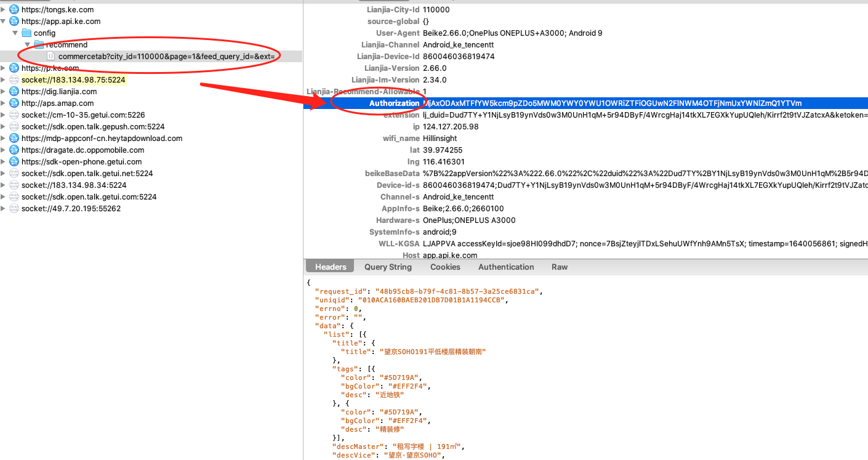Click the socket icon of cm-10-35.getui.com:5226
Viewport: 868px width, 460px height.
pyautogui.click(x=14, y=115)
